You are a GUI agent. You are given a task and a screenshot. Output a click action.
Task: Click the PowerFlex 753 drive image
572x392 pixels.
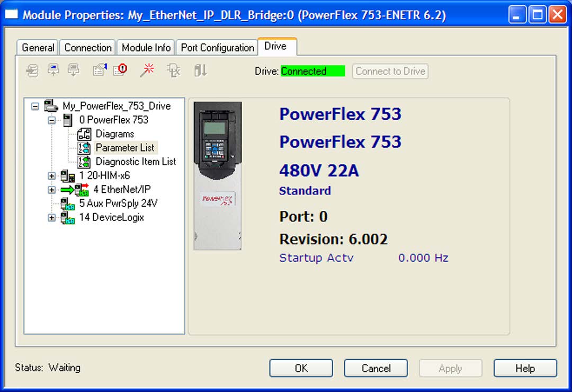pos(218,176)
